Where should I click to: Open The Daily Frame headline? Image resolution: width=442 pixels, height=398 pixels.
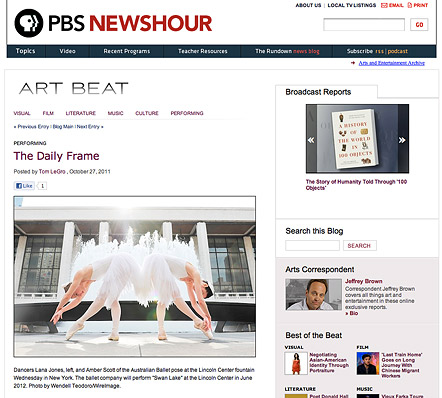56,156
